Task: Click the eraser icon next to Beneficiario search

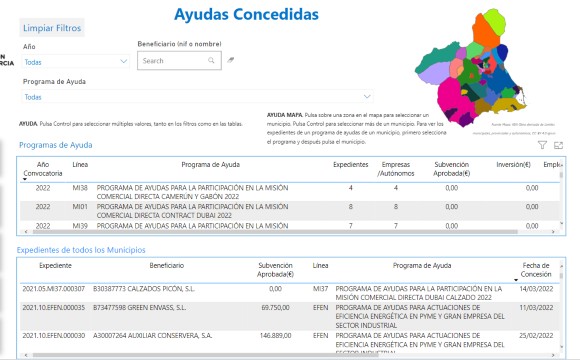Action: [x=230, y=60]
